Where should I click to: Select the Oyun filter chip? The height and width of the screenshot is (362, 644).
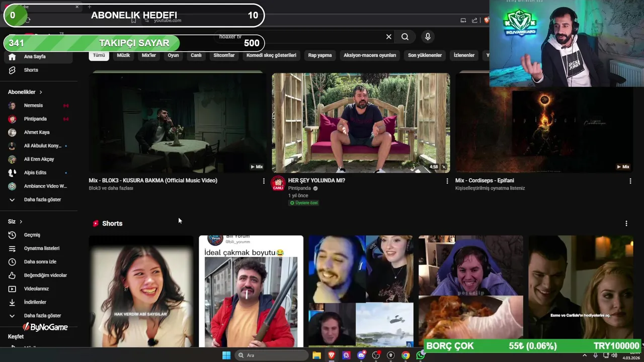pyautogui.click(x=174, y=55)
